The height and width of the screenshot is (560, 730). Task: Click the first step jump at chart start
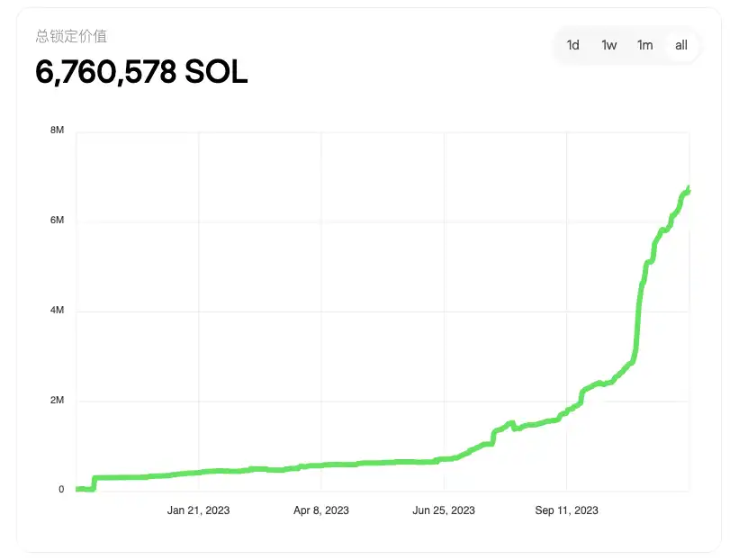tap(95, 483)
